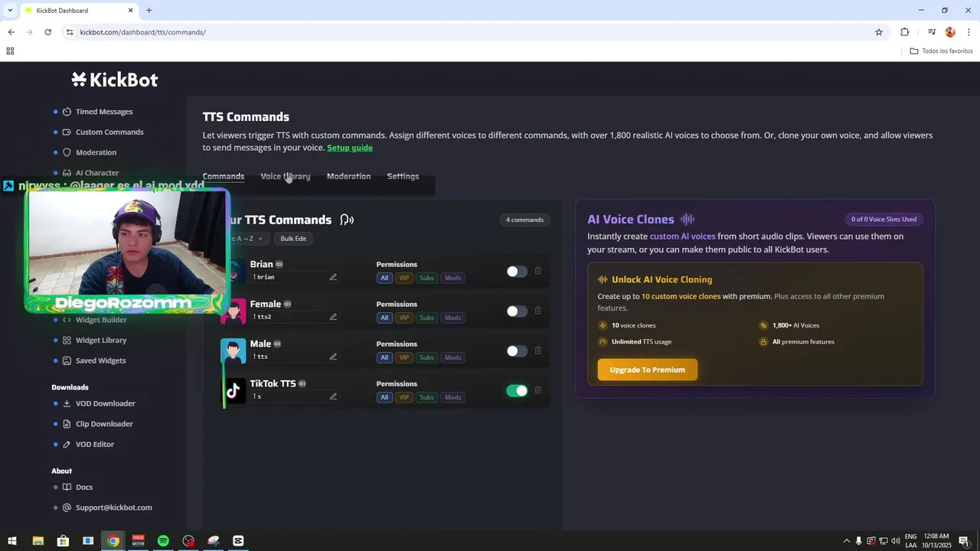This screenshot has width=980, height=551.
Task: Toggle All permission for TikTok TTS
Action: (384, 397)
